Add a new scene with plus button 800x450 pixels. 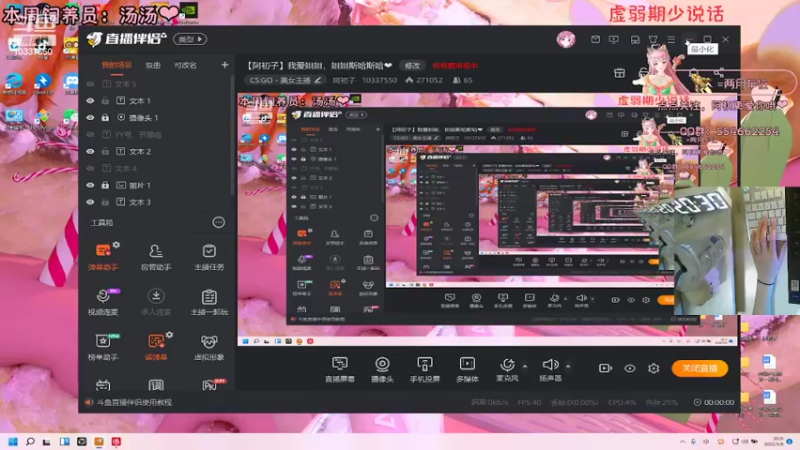tap(224, 65)
